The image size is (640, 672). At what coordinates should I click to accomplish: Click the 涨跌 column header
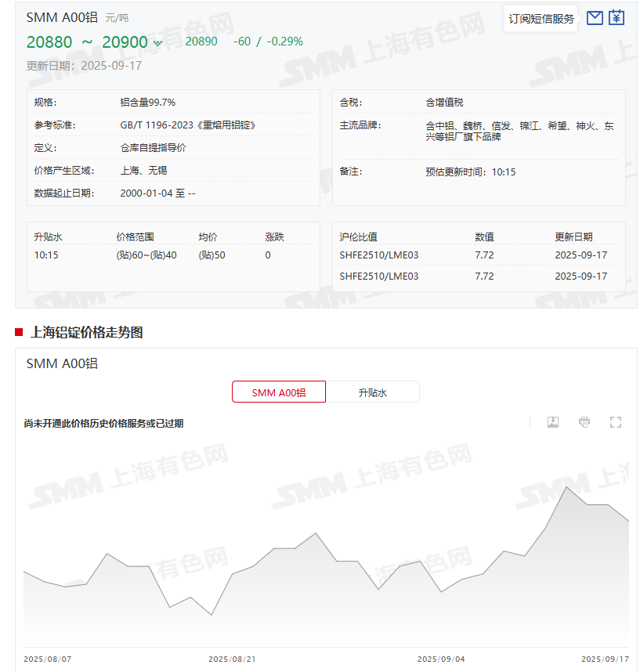point(275,237)
